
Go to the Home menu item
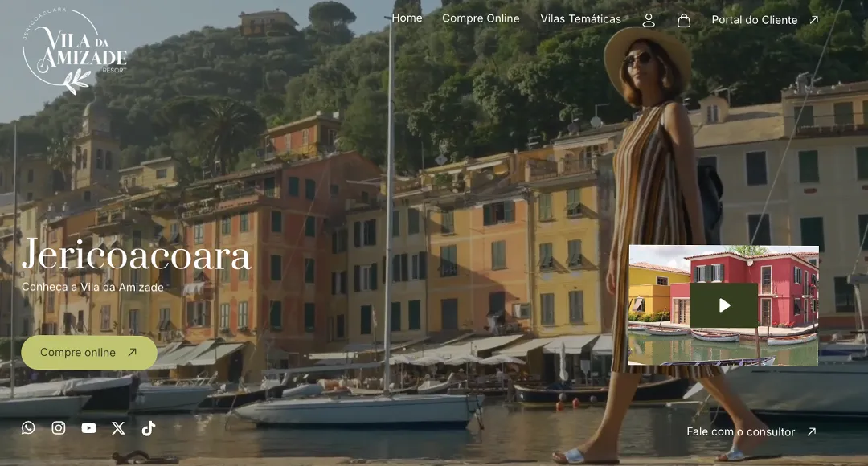(x=407, y=18)
